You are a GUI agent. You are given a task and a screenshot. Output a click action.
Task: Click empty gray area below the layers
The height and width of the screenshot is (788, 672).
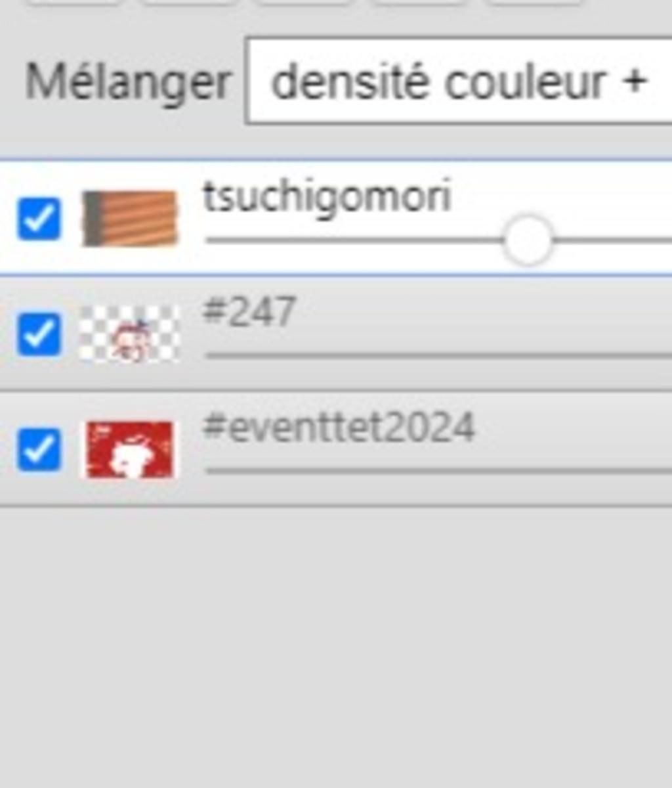tap(336, 647)
